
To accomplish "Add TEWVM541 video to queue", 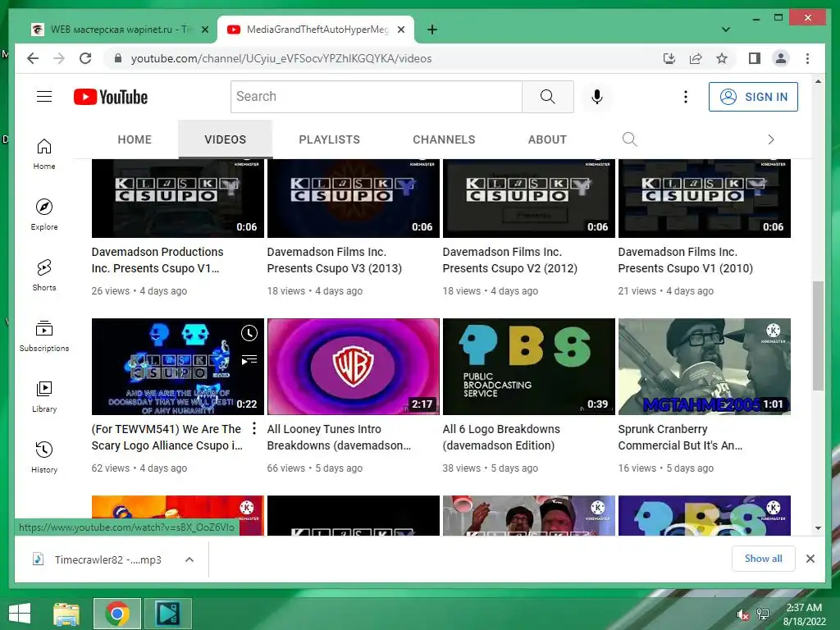I will 249,359.
